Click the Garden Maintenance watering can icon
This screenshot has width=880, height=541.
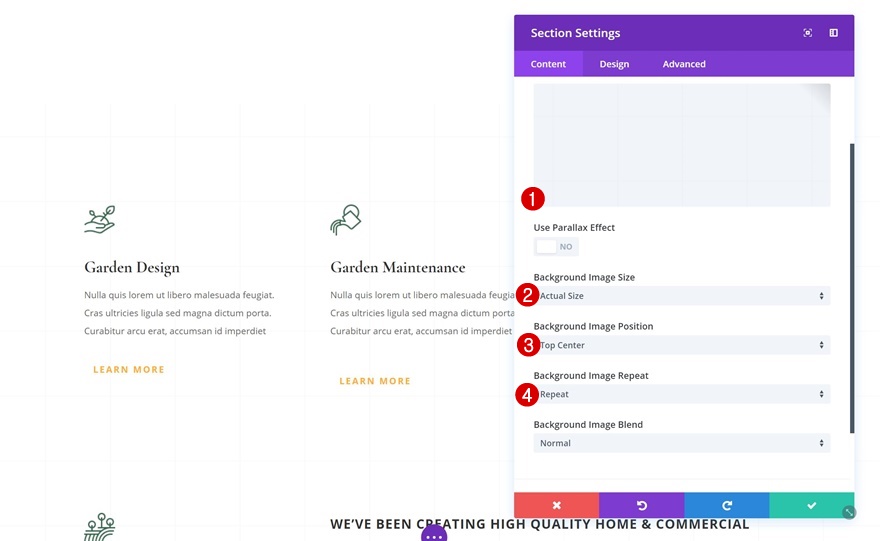click(346, 219)
